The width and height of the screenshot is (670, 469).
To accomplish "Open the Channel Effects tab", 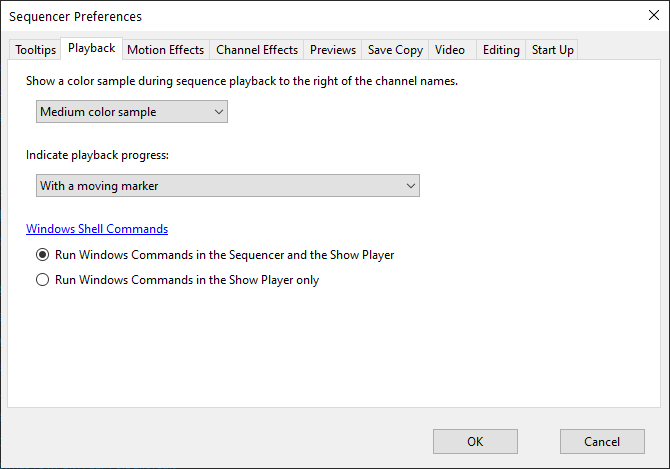I will (x=257, y=50).
